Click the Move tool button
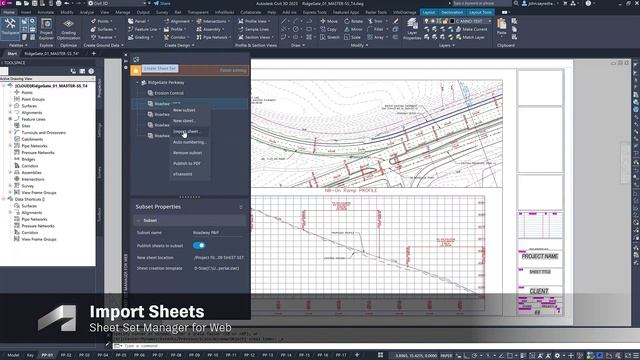The height and width of the screenshot is (360, 640). (329, 21)
